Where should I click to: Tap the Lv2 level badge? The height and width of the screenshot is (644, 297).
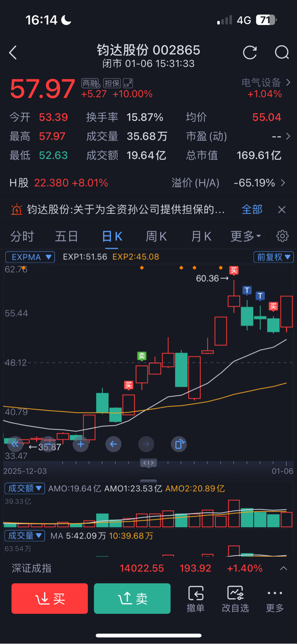pos(128,83)
